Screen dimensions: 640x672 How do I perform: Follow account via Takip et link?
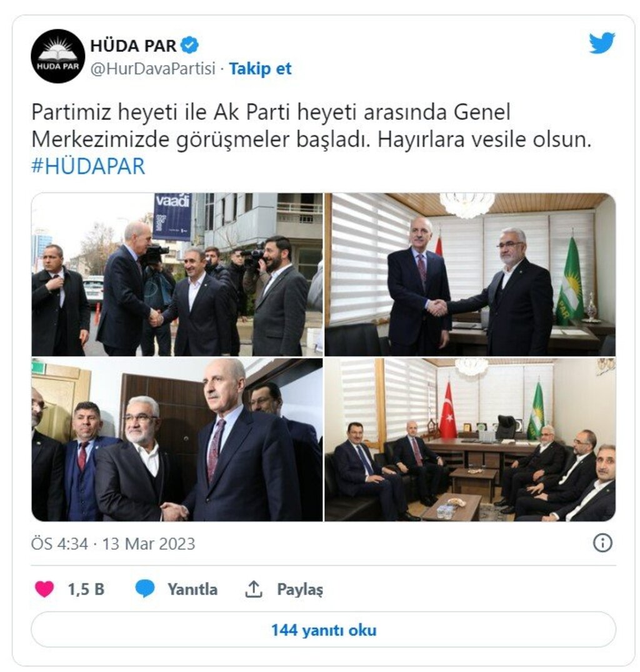(x=260, y=69)
